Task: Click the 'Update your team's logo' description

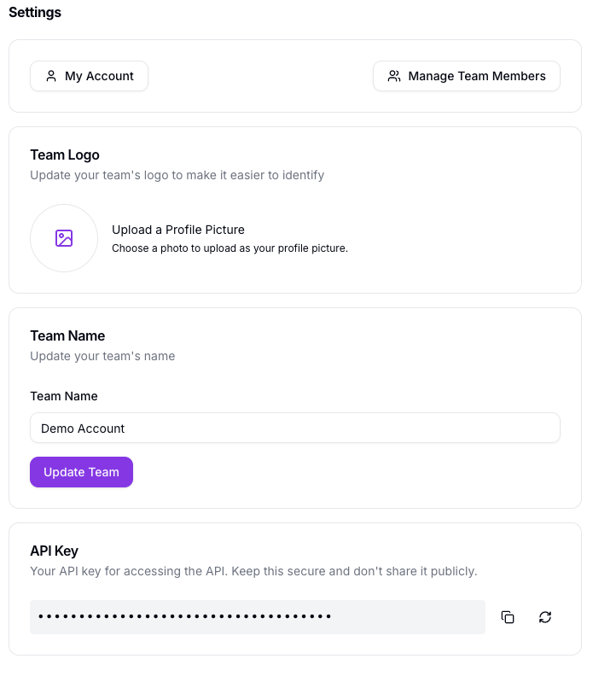Action: click(177, 175)
